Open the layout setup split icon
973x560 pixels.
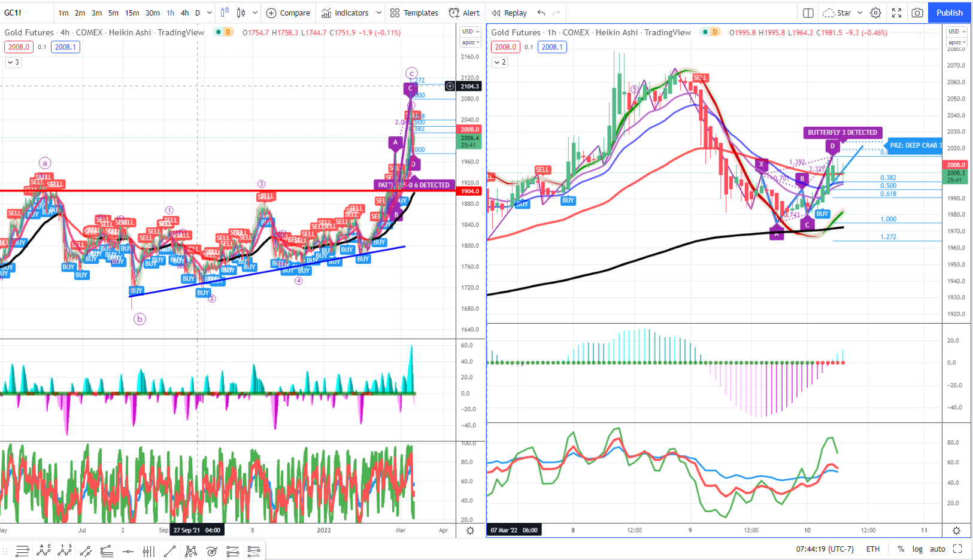[808, 13]
